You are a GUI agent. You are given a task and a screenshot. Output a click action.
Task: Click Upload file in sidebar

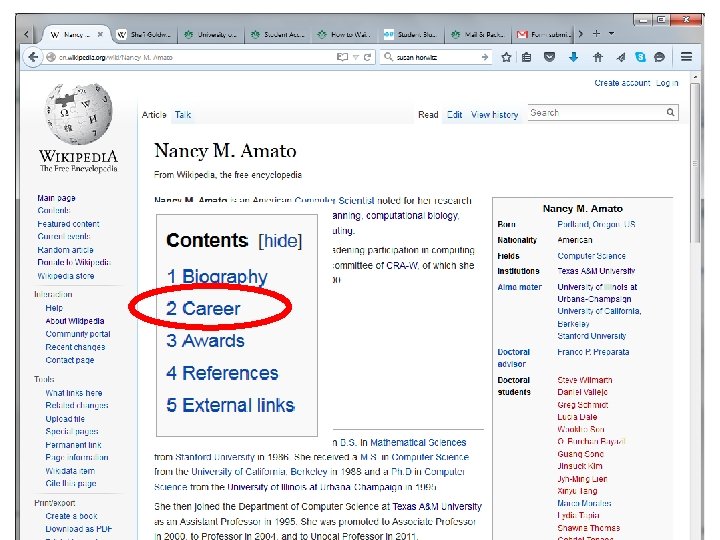(65, 419)
